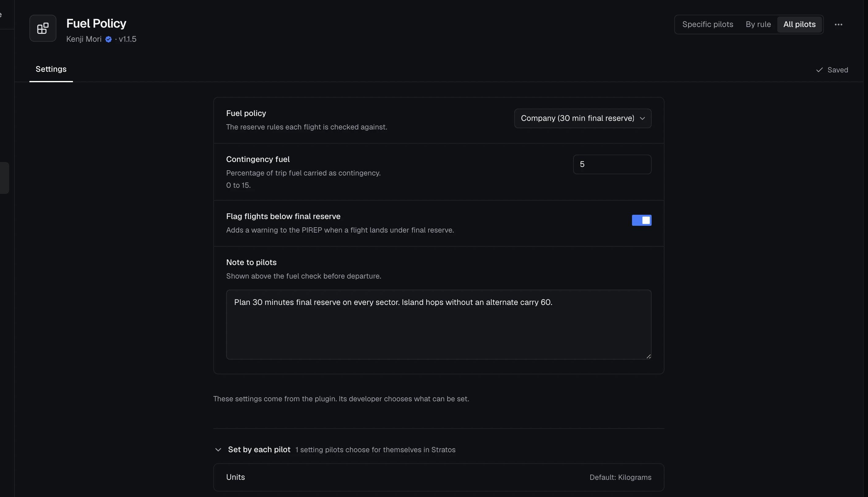Switch to the Settings tab

tap(51, 69)
